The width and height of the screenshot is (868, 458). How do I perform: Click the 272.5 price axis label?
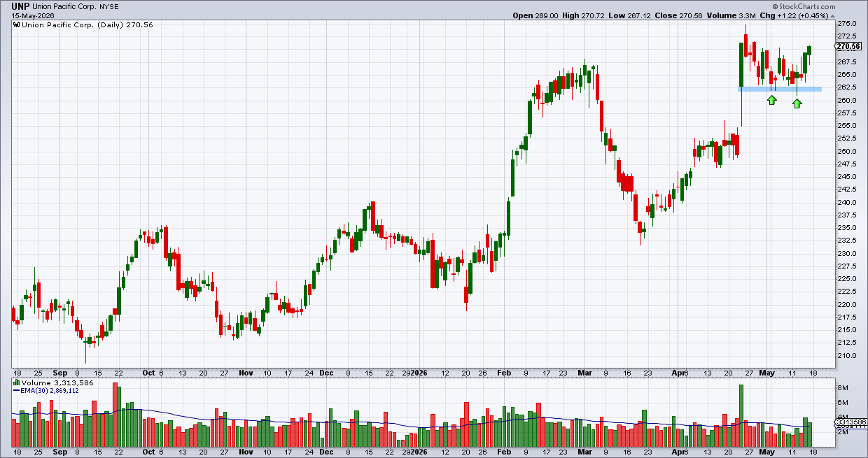click(x=846, y=36)
